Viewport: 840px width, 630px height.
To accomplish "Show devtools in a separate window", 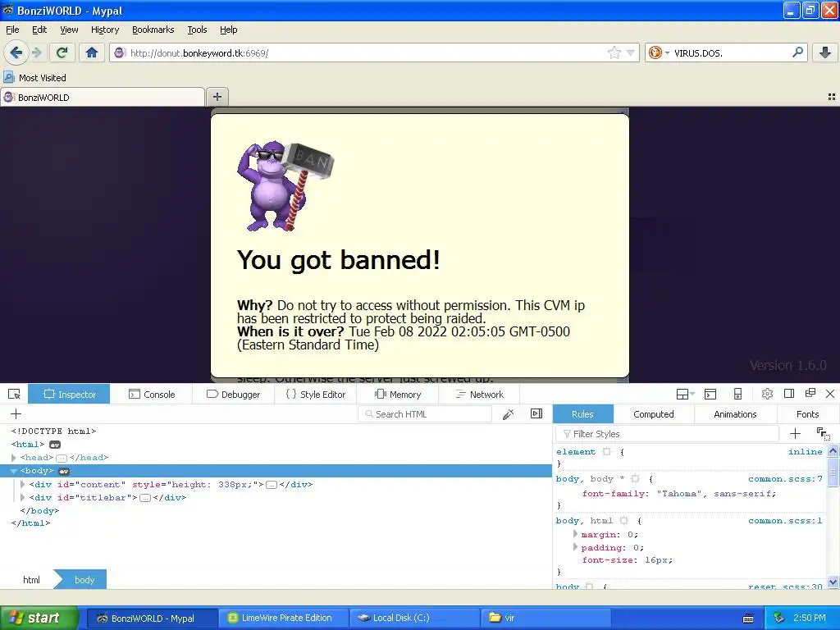I will tap(810, 393).
